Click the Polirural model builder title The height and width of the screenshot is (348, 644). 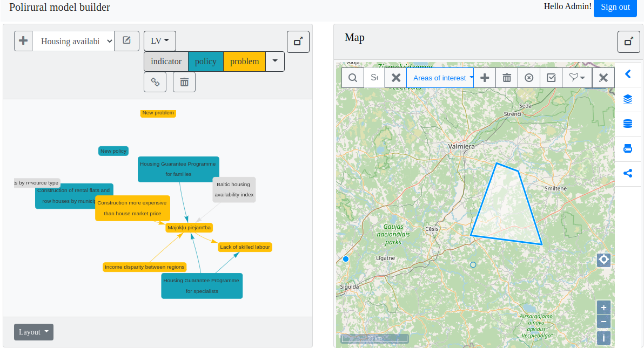(59, 8)
